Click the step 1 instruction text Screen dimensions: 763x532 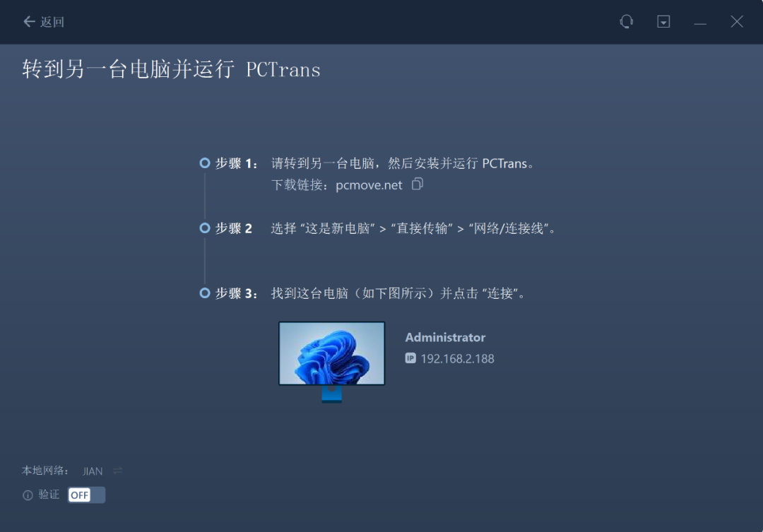click(403, 163)
